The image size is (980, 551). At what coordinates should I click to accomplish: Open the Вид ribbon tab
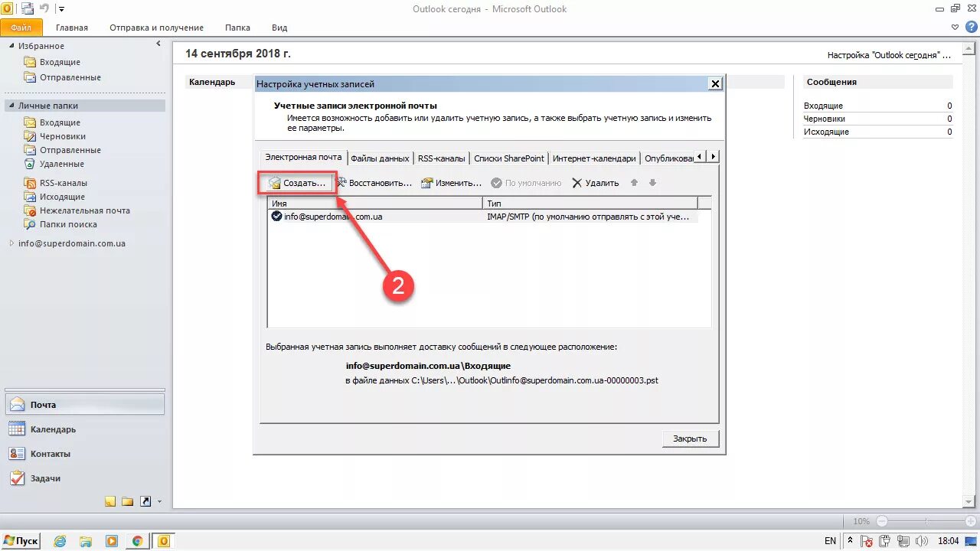279,28
